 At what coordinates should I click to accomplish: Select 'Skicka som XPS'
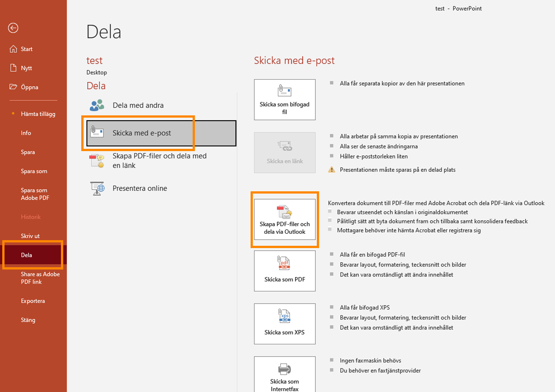284,324
